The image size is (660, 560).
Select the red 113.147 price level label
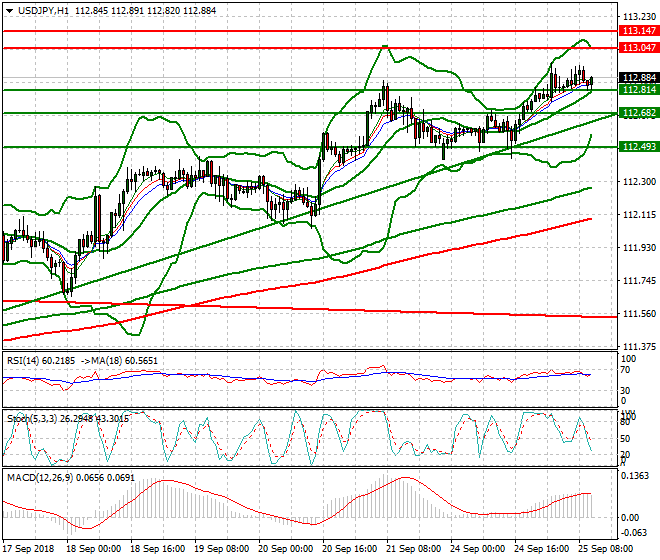click(x=639, y=31)
